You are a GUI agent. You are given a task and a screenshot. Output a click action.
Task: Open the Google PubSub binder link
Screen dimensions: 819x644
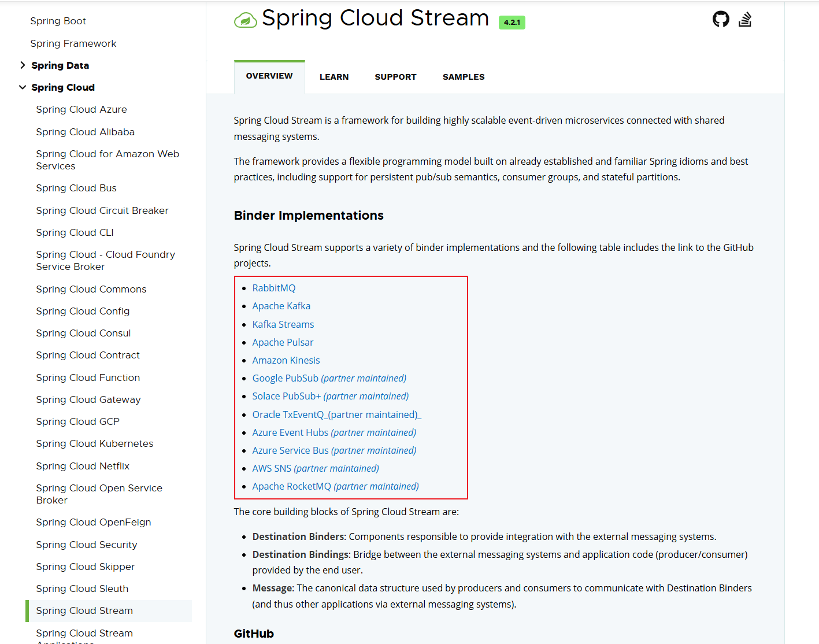pyautogui.click(x=329, y=378)
